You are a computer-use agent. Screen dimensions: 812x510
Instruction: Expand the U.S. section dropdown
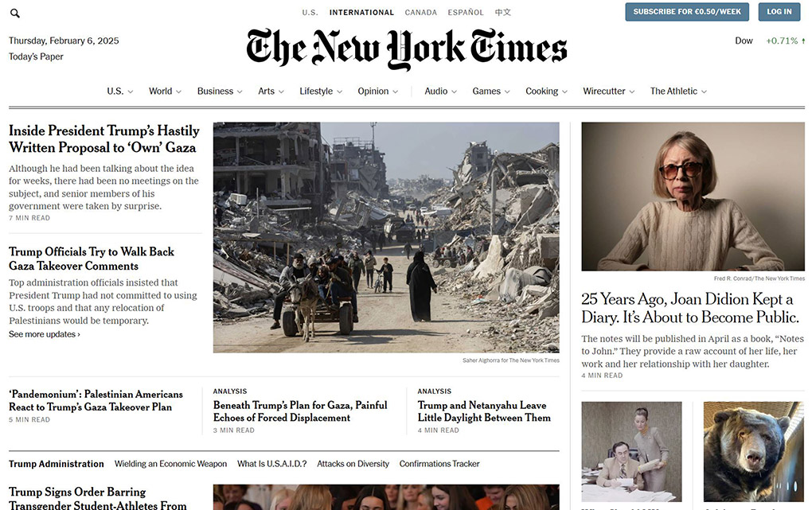pyautogui.click(x=131, y=91)
